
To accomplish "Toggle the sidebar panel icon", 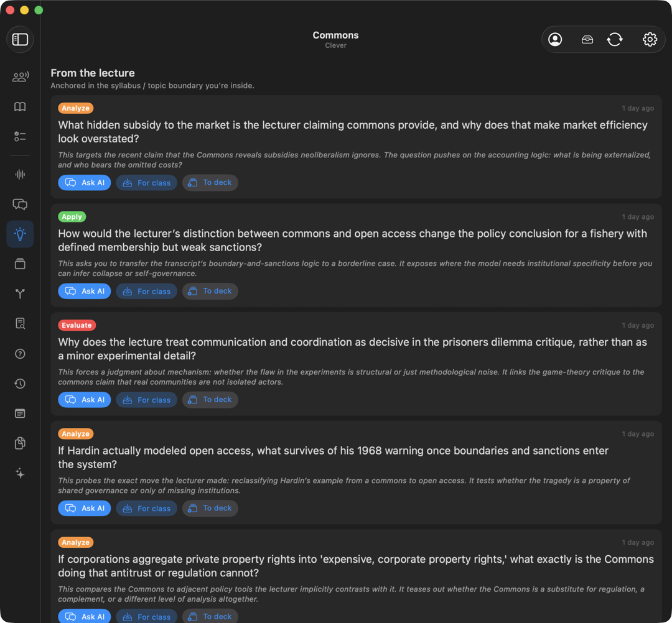I will click(x=20, y=39).
